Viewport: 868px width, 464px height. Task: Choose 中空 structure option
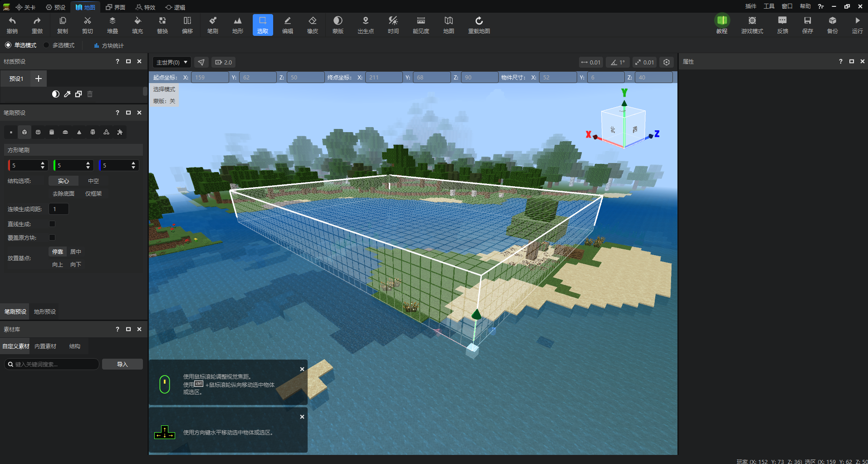[x=93, y=181]
